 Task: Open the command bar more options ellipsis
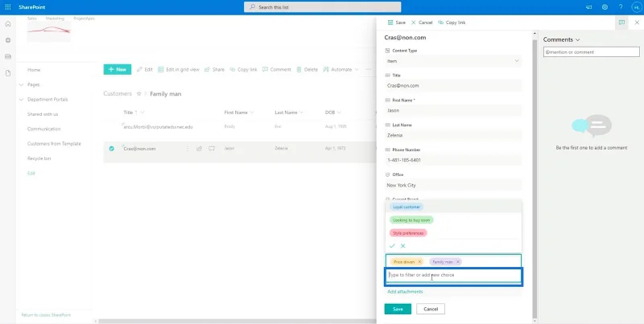point(368,70)
